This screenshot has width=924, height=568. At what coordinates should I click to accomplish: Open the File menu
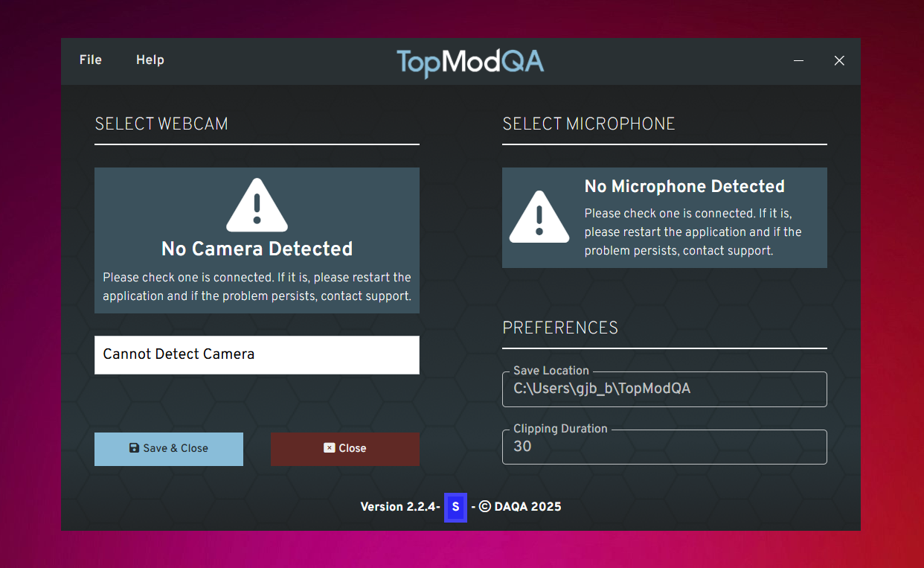click(91, 60)
